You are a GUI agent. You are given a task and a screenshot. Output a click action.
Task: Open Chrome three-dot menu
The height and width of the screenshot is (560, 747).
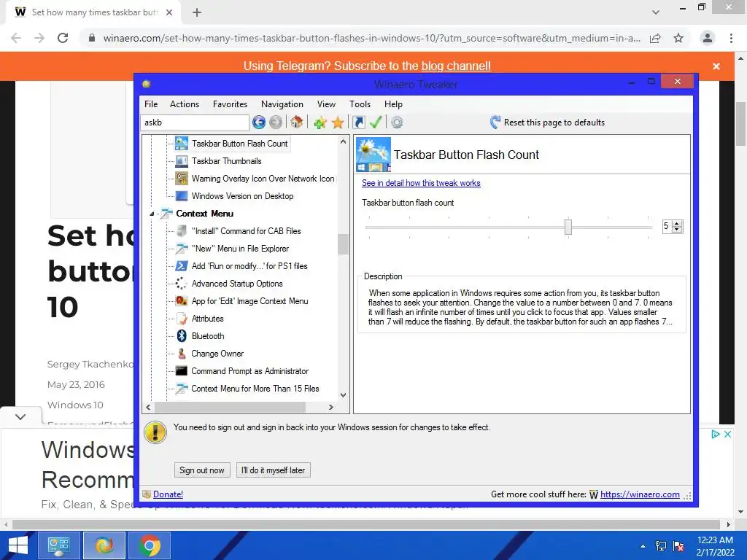pos(731,38)
